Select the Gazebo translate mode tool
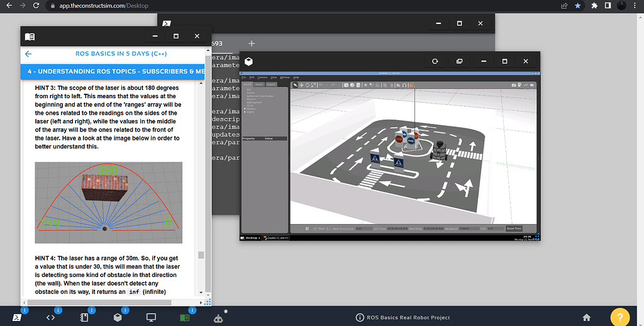The width and height of the screenshot is (644, 326). point(301,85)
